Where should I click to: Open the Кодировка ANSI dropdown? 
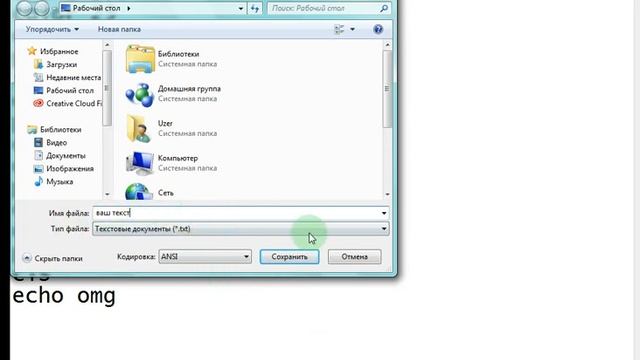pos(205,257)
